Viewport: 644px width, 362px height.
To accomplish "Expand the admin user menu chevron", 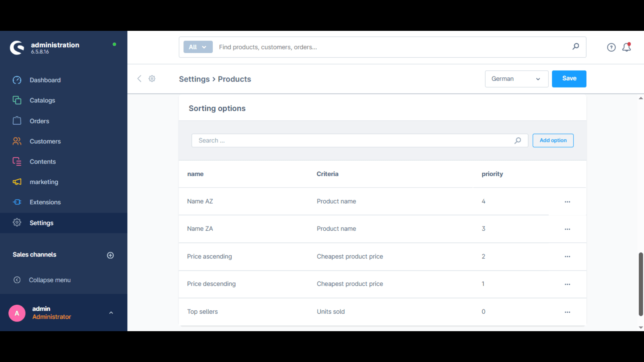I will pos(111,313).
